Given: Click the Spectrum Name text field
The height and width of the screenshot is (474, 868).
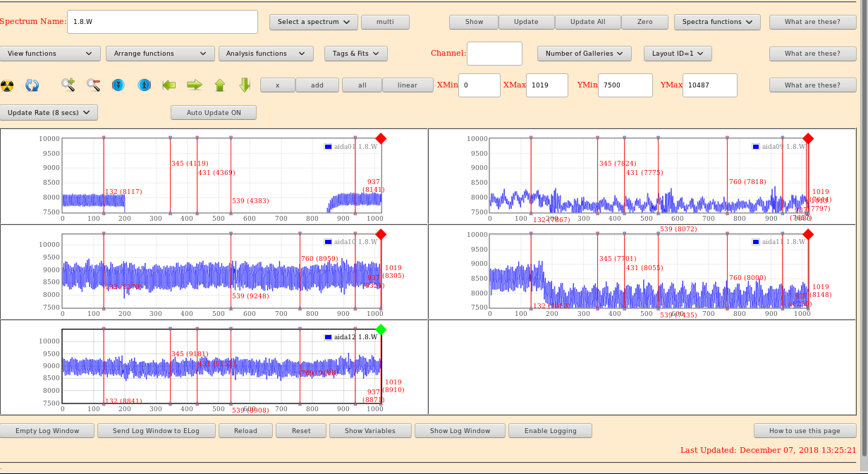Looking at the screenshot, I should 162,22.
